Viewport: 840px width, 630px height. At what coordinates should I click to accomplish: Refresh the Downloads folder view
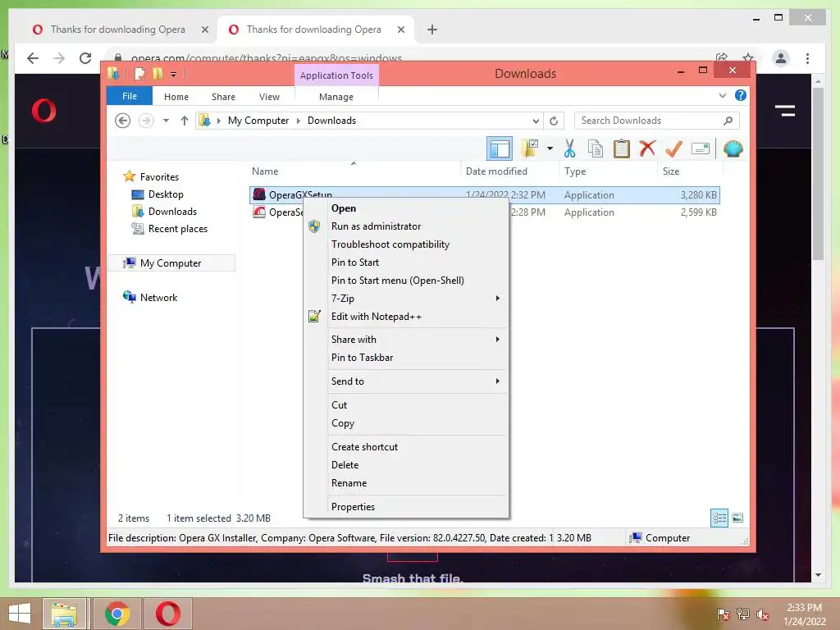coord(554,121)
